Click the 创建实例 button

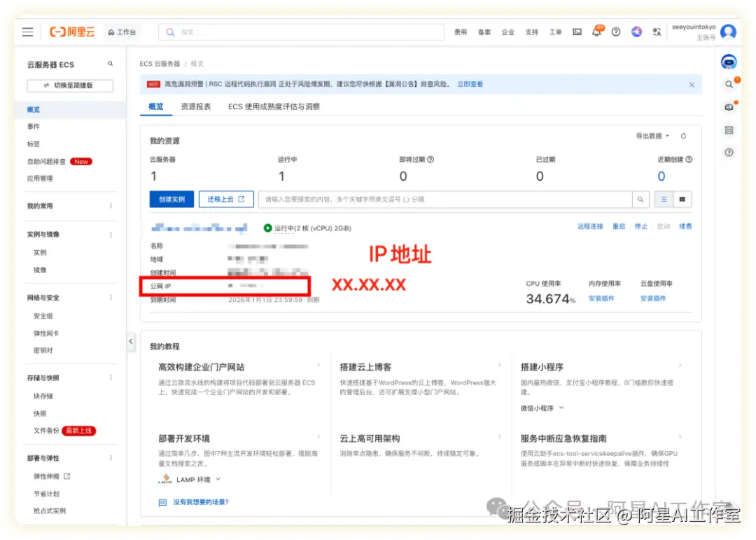tap(171, 200)
